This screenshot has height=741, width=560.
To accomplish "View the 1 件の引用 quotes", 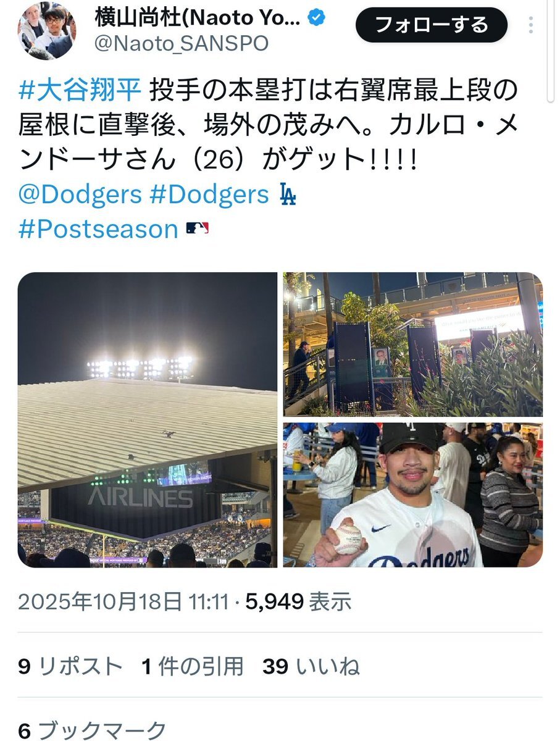I will tap(193, 666).
